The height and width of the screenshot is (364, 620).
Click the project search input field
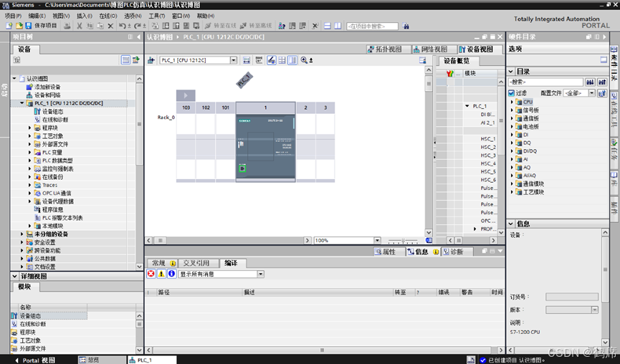[372, 26]
